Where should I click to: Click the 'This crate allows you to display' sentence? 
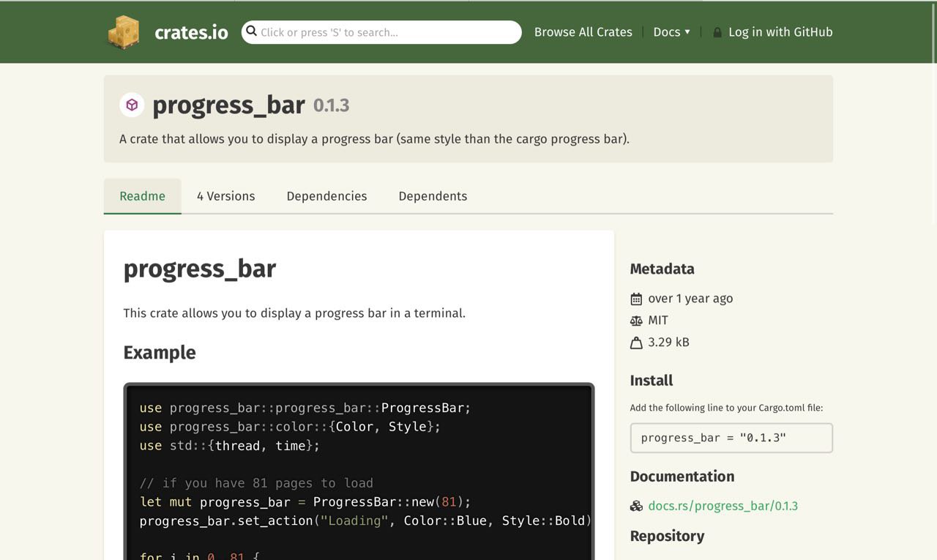pyautogui.click(x=294, y=313)
